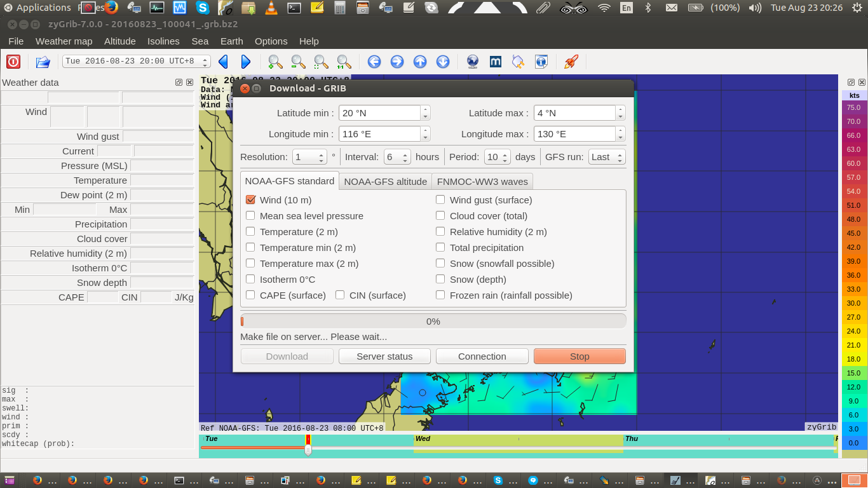Click the 75.0 kts color swatch
Screen dimensions: 868x488
coord(854,107)
